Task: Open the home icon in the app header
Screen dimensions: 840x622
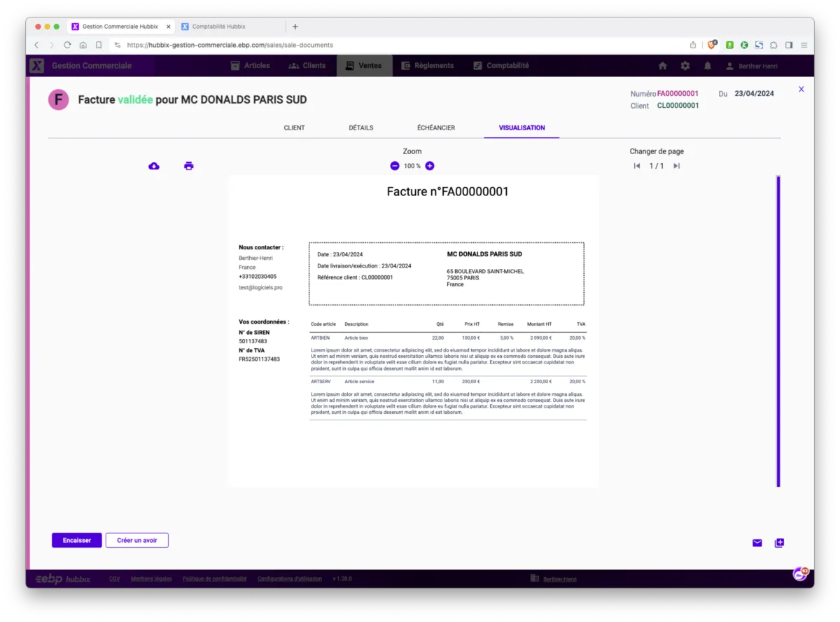Action: (663, 66)
